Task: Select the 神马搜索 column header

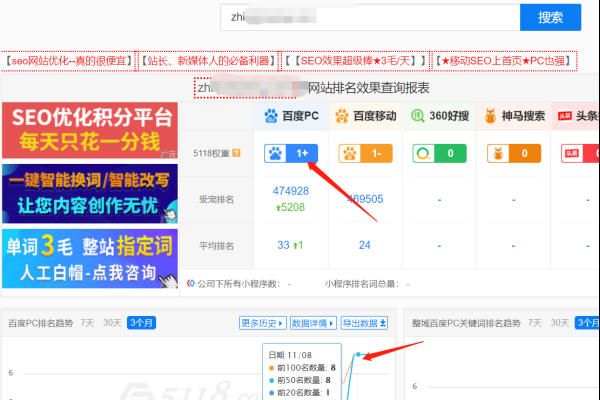Action: pos(514,116)
